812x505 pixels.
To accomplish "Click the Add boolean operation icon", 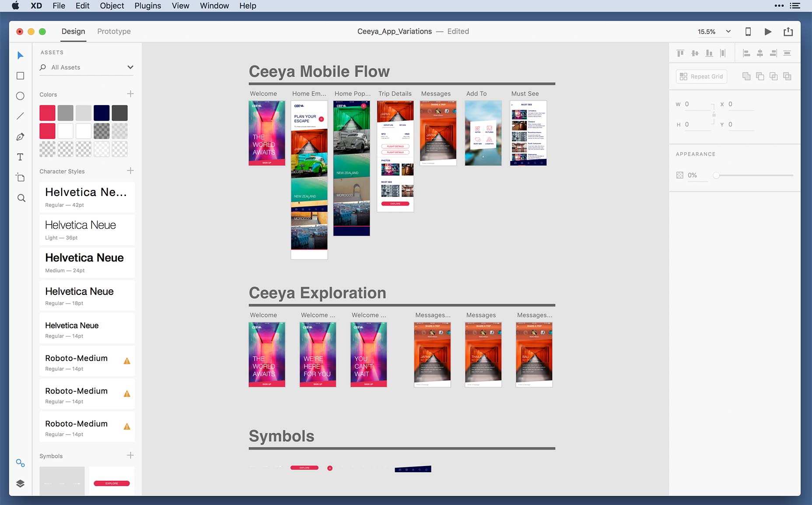I will (x=746, y=76).
